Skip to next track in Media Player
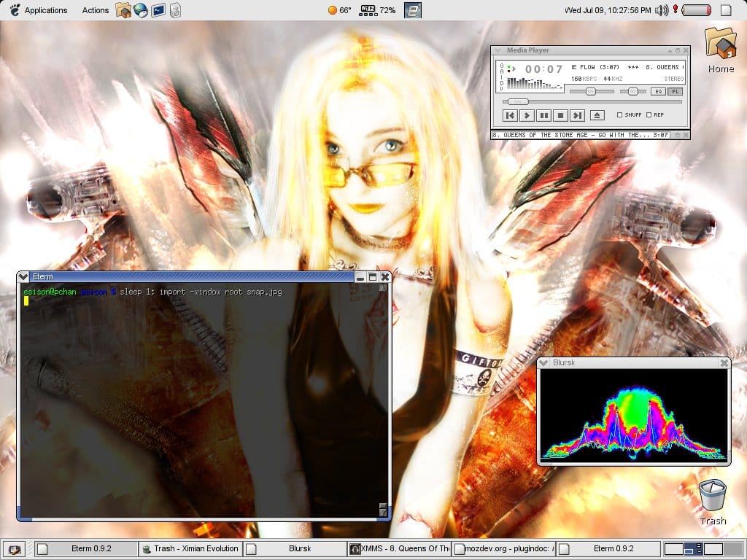The image size is (747, 560). pyautogui.click(x=578, y=115)
